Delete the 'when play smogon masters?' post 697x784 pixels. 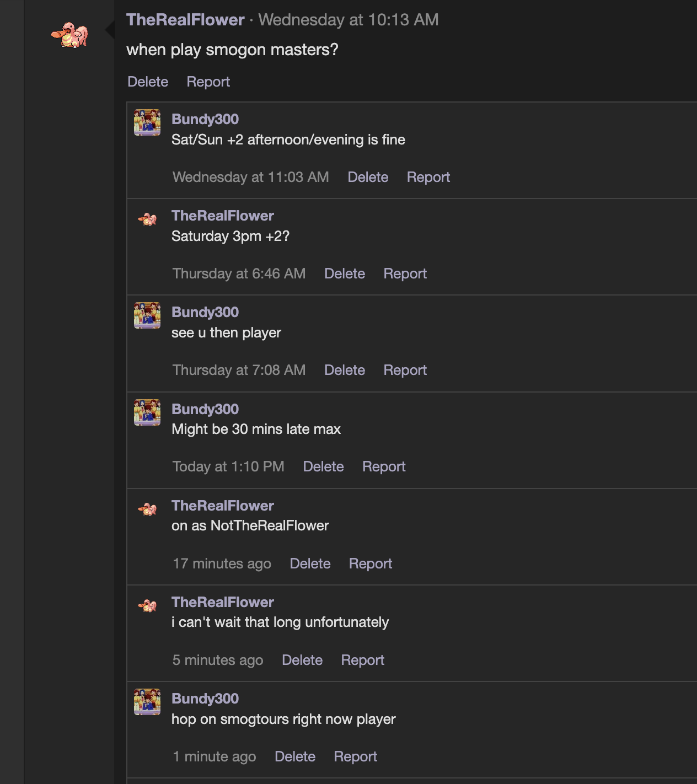(148, 82)
